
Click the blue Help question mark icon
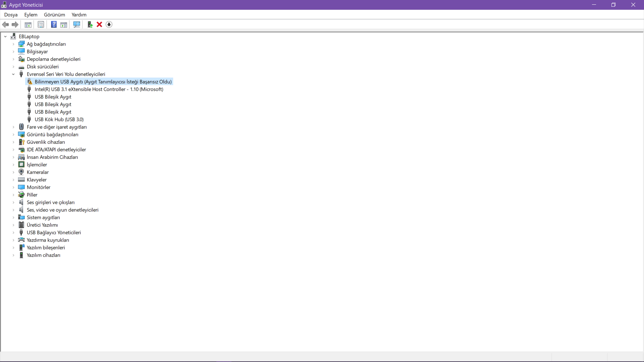(x=54, y=24)
